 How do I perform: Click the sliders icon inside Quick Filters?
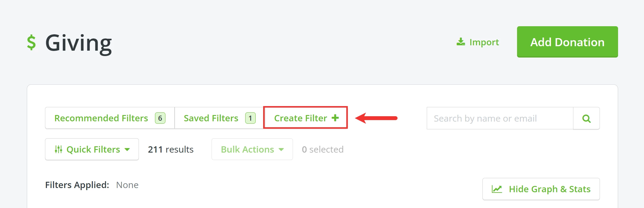(x=58, y=149)
